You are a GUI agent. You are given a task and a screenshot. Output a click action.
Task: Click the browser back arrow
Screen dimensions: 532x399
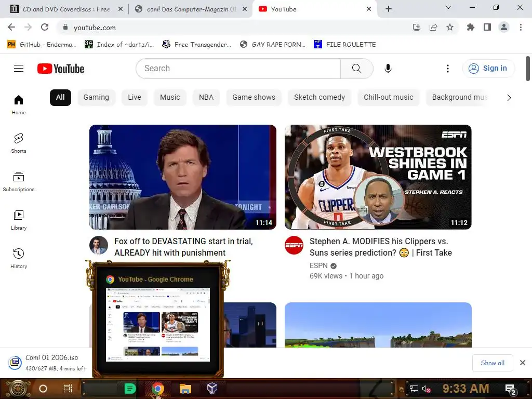point(11,27)
